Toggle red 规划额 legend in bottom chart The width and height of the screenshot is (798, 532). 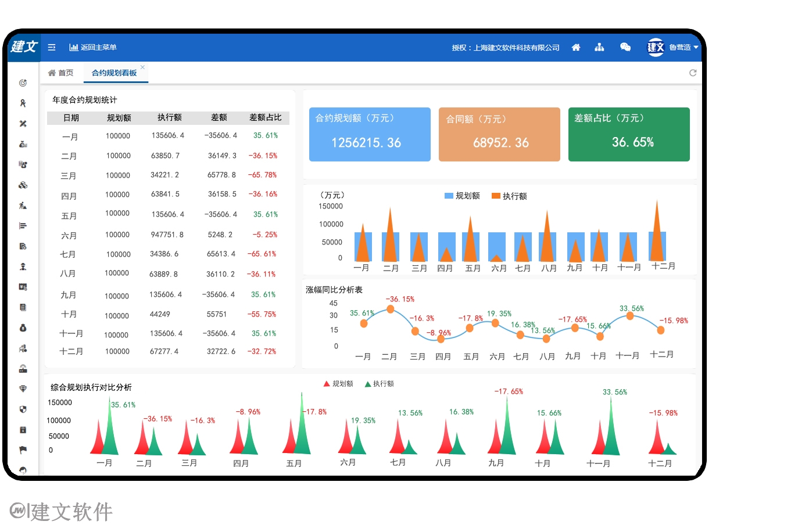[338, 384]
